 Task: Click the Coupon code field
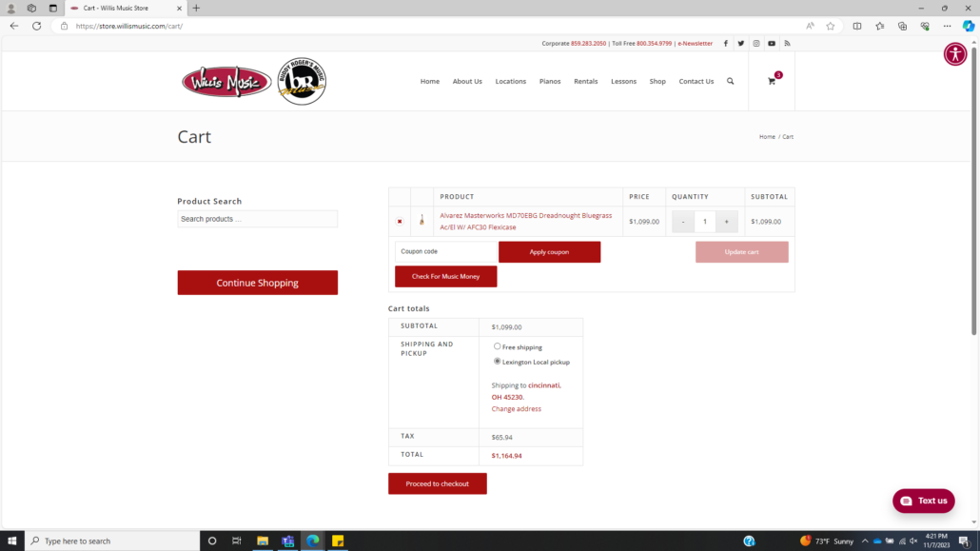click(445, 251)
